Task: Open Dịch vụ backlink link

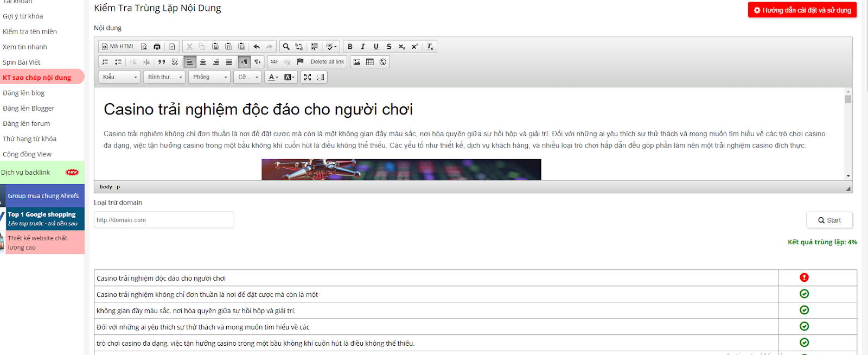Action: coord(25,172)
